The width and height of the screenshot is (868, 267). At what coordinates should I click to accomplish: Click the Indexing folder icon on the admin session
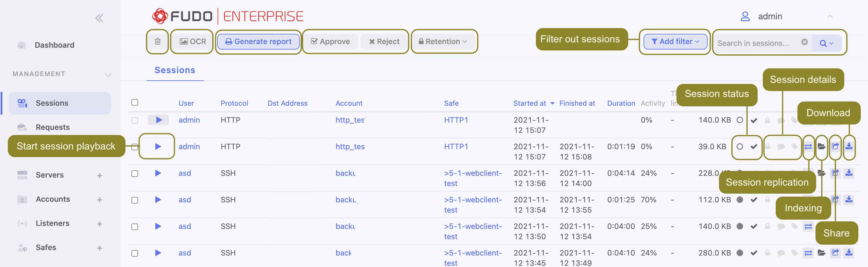click(x=822, y=146)
